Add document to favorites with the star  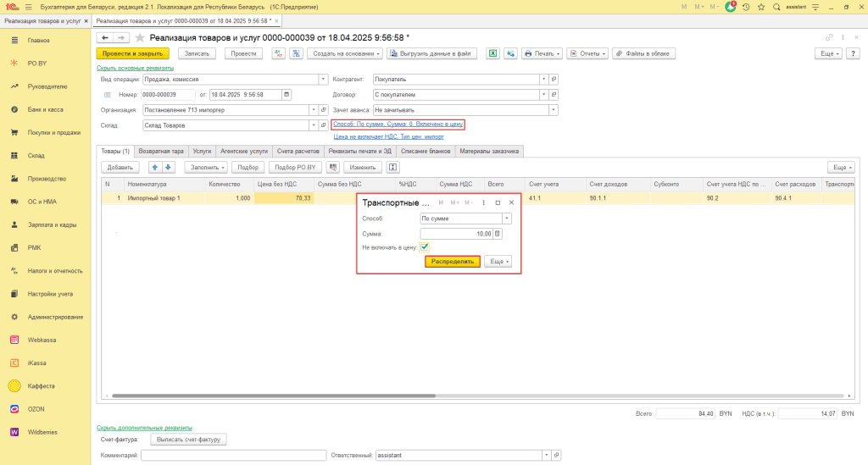(140, 37)
